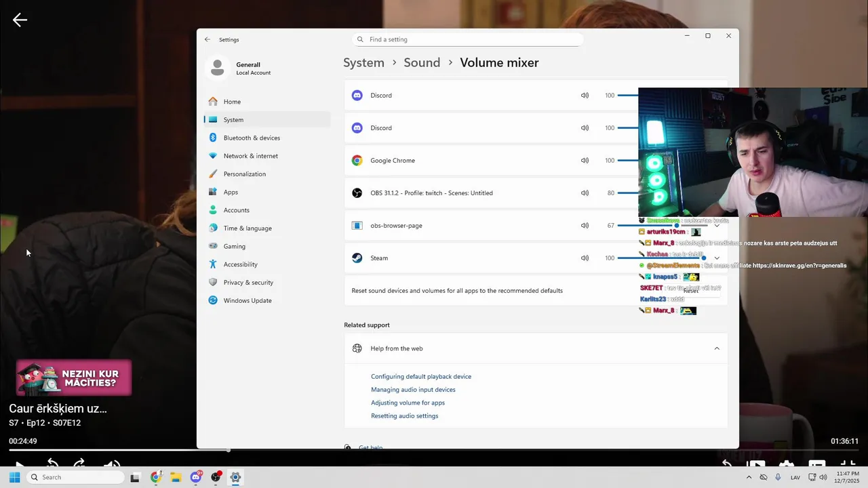The height and width of the screenshot is (488, 868).
Task: Click the obs-browser-page volume slider
Action: (661, 226)
